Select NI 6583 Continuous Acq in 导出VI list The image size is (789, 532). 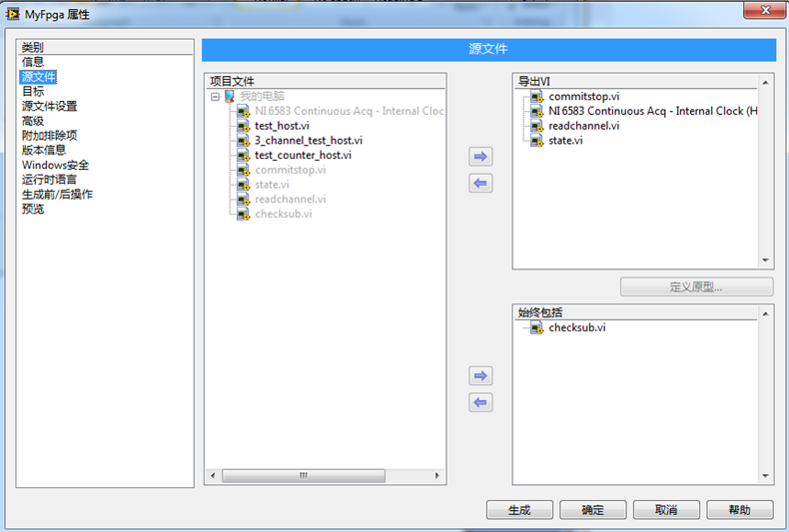pos(652,111)
